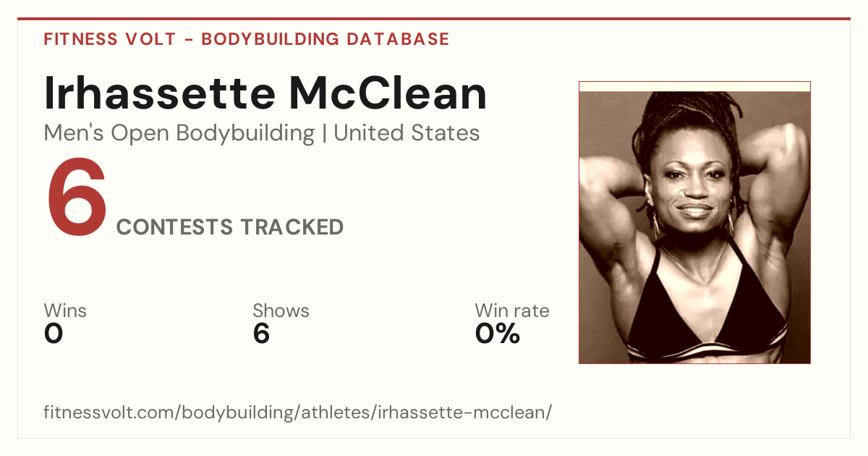Select the Shows value of 6

(261, 334)
